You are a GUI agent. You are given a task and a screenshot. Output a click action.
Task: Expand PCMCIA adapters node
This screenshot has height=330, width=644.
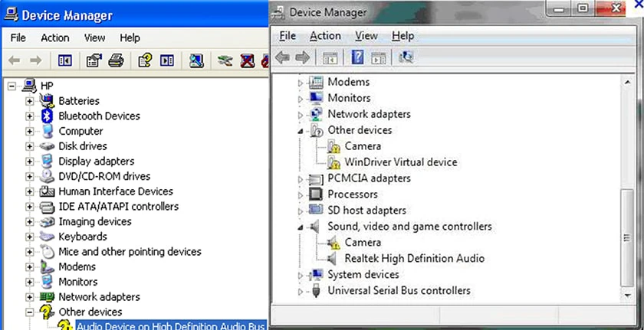(x=301, y=180)
